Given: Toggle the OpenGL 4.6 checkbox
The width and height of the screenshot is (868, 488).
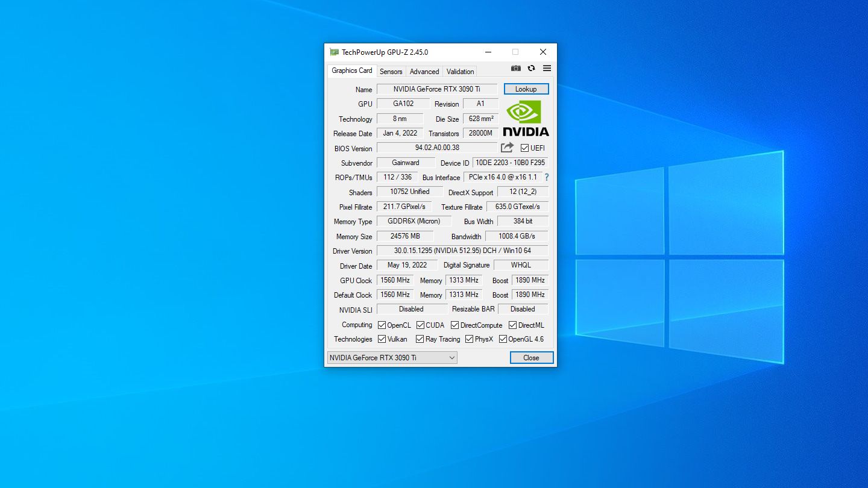Looking at the screenshot, I should tap(503, 339).
